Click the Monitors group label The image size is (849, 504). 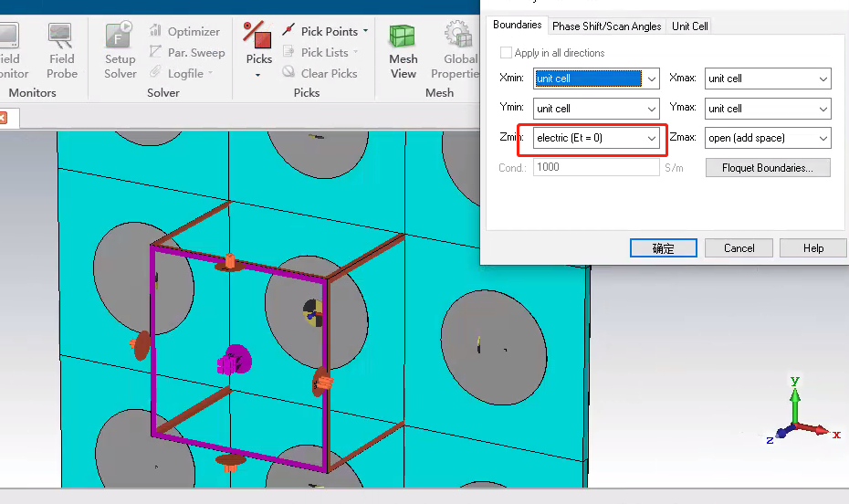[33, 92]
